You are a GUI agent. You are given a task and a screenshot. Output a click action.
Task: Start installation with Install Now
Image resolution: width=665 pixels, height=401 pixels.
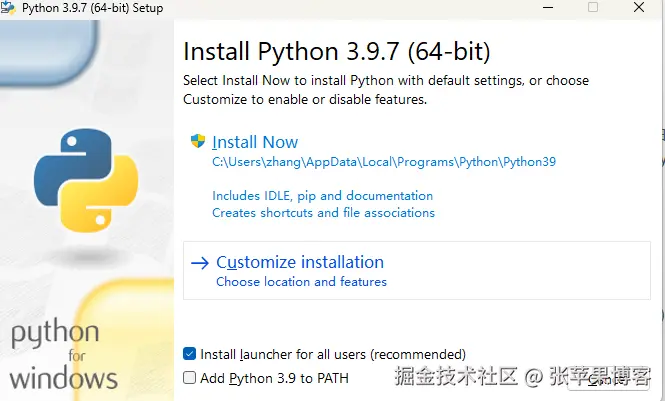tap(255, 142)
